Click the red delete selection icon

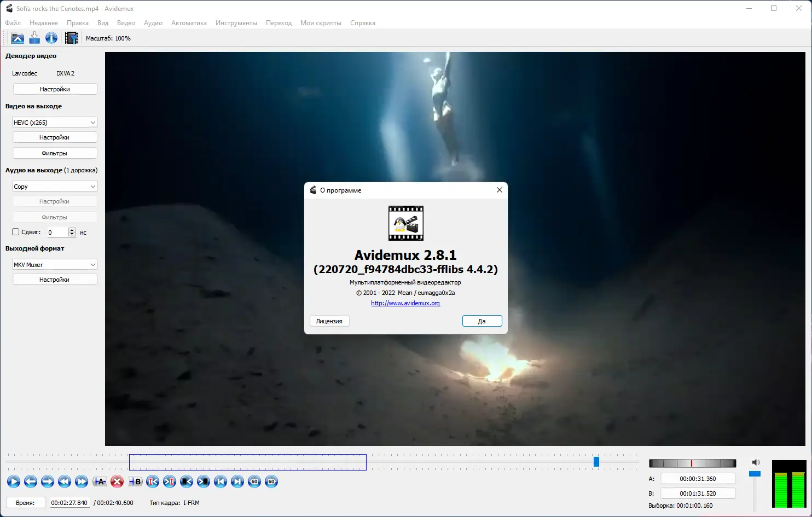(x=117, y=481)
